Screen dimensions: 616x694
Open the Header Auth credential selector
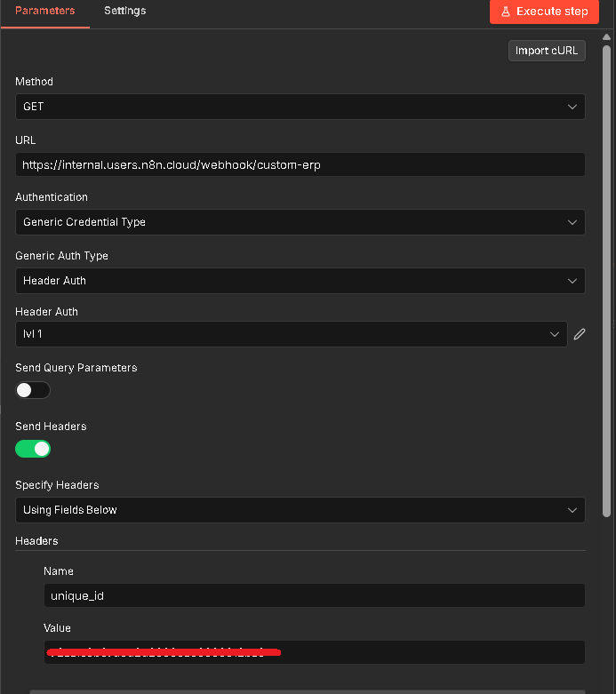291,334
